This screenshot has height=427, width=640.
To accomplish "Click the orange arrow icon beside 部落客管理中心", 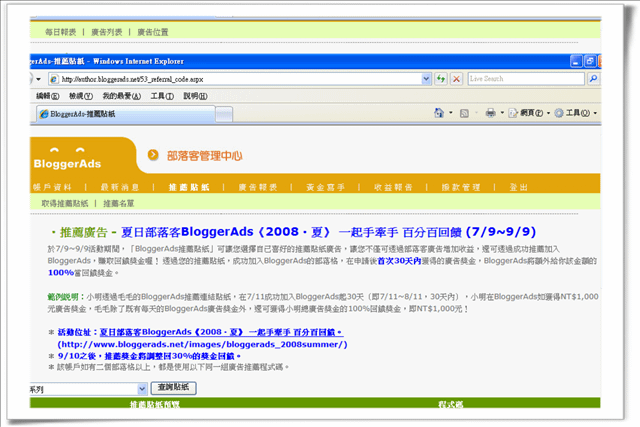I will click(x=153, y=155).
